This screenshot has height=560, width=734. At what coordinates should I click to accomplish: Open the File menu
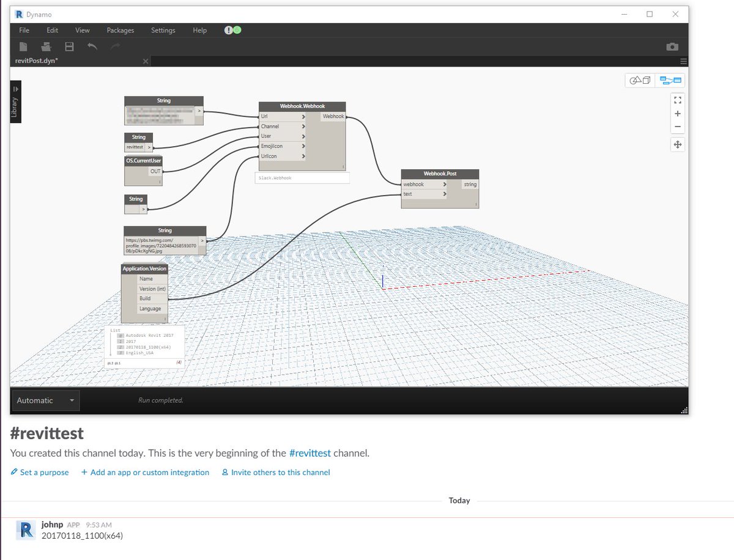[24, 30]
